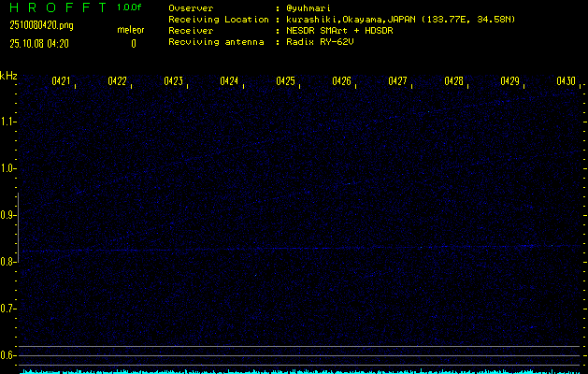Screen dimensions: 588x374
Task: Click the cyan signal level strip at bottom
Action: point(299,371)
